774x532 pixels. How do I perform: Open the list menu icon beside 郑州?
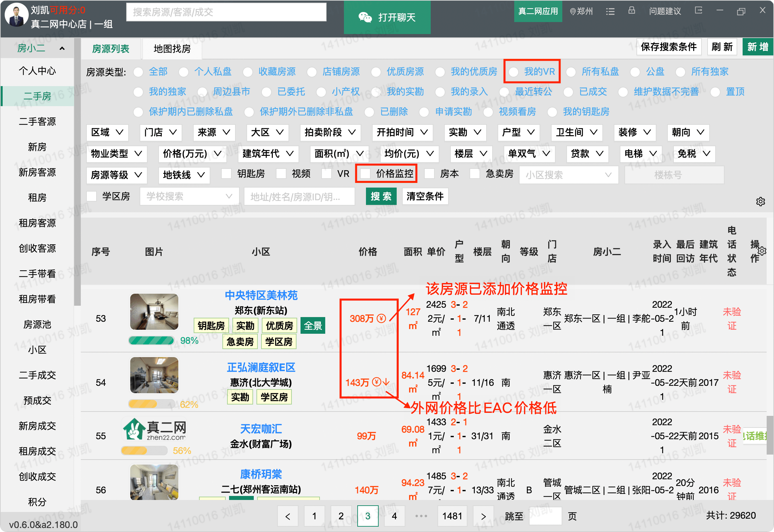click(610, 11)
